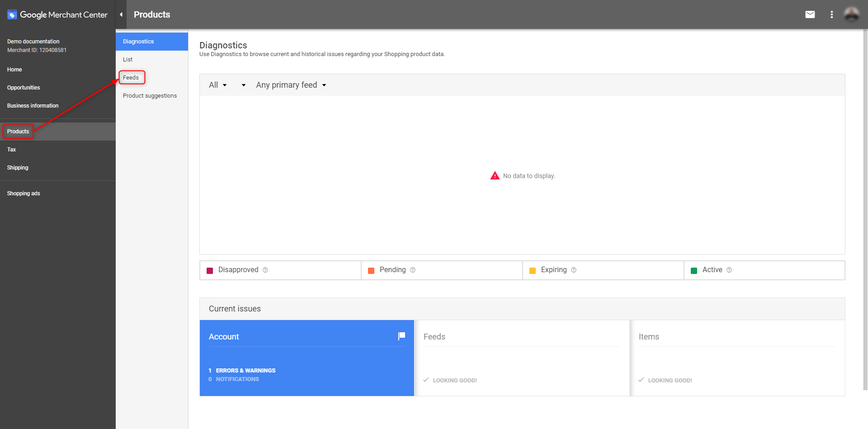Screen dimensions: 868x429
Task: Select the Feeds issues card
Action: (522, 358)
